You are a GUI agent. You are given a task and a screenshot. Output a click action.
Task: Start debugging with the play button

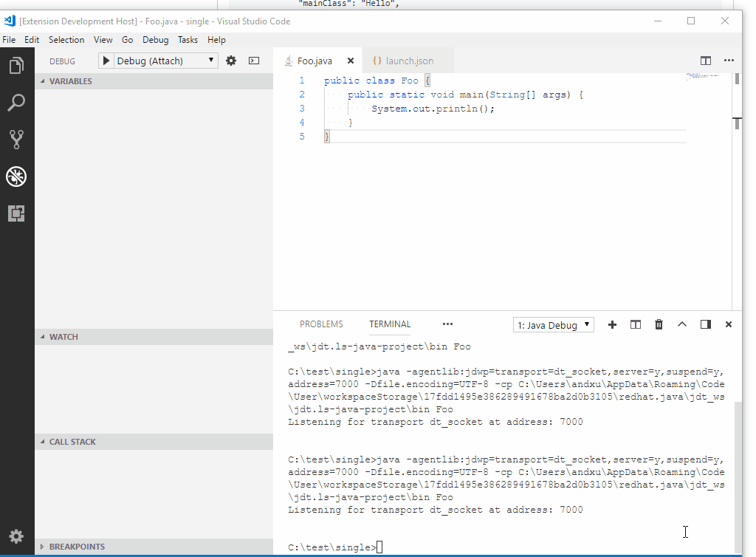point(105,61)
